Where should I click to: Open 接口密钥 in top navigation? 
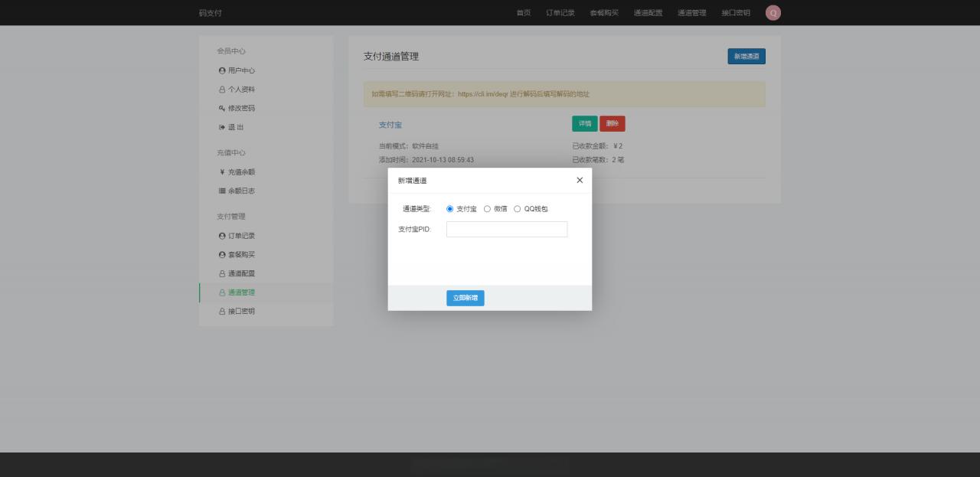[736, 13]
